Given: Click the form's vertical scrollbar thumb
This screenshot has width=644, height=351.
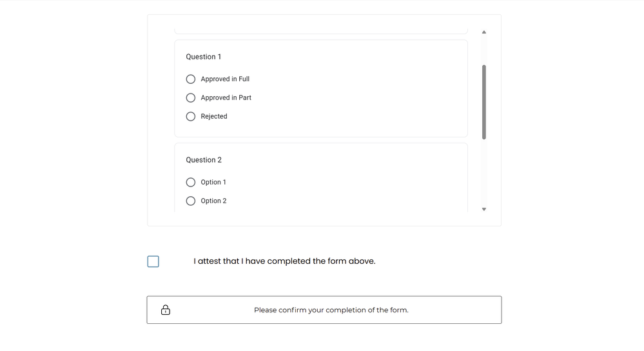Looking at the screenshot, I should pos(484,101).
